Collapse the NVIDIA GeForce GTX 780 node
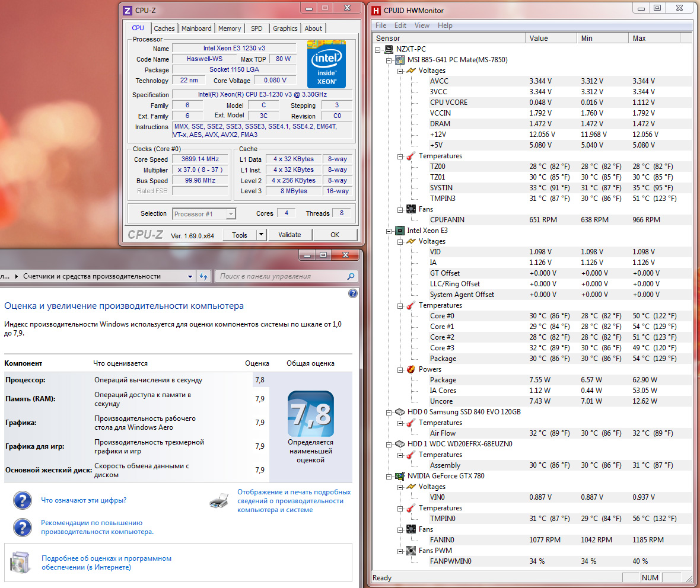The width and height of the screenshot is (700, 588). point(389,477)
